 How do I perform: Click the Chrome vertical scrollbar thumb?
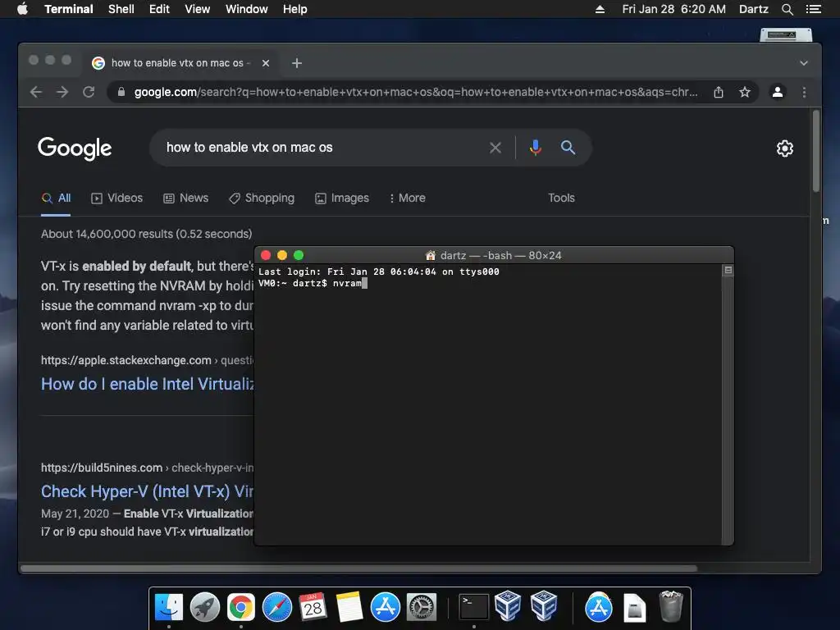point(816,151)
